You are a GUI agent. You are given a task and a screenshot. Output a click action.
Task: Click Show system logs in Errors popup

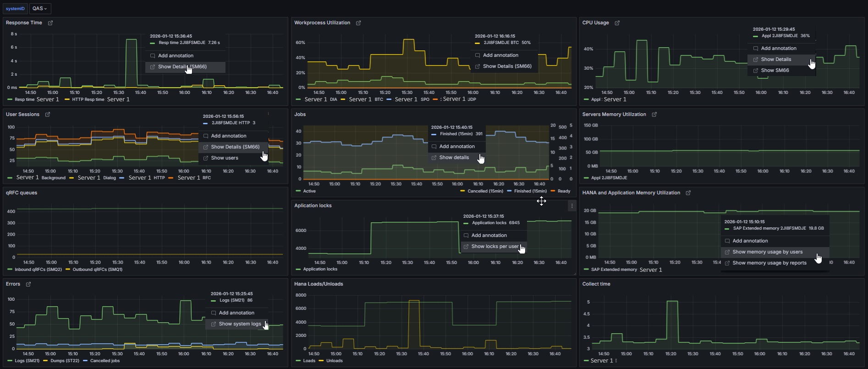(240, 324)
